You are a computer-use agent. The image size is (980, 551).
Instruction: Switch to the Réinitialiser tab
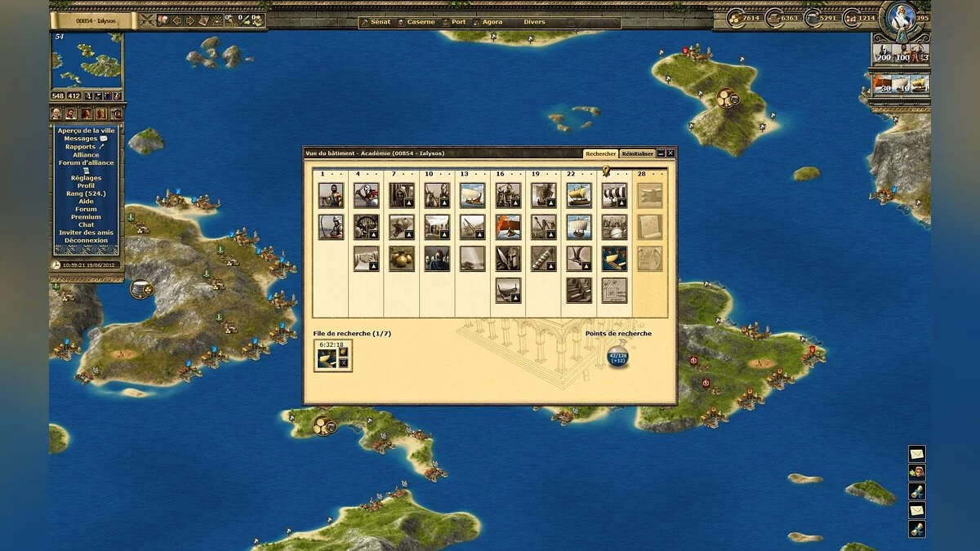click(x=637, y=153)
